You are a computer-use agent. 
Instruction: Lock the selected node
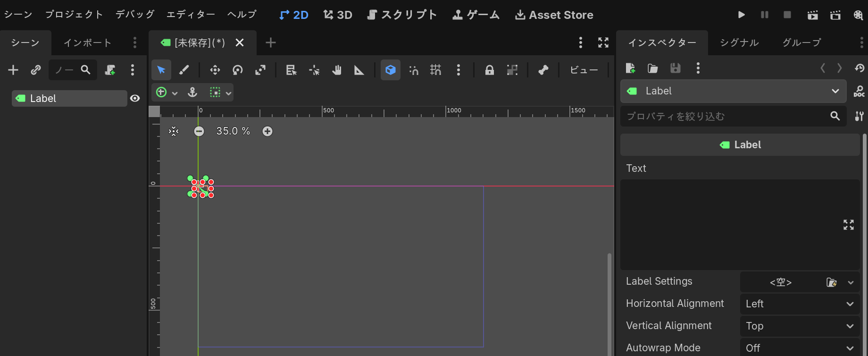[x=490, y=70]
